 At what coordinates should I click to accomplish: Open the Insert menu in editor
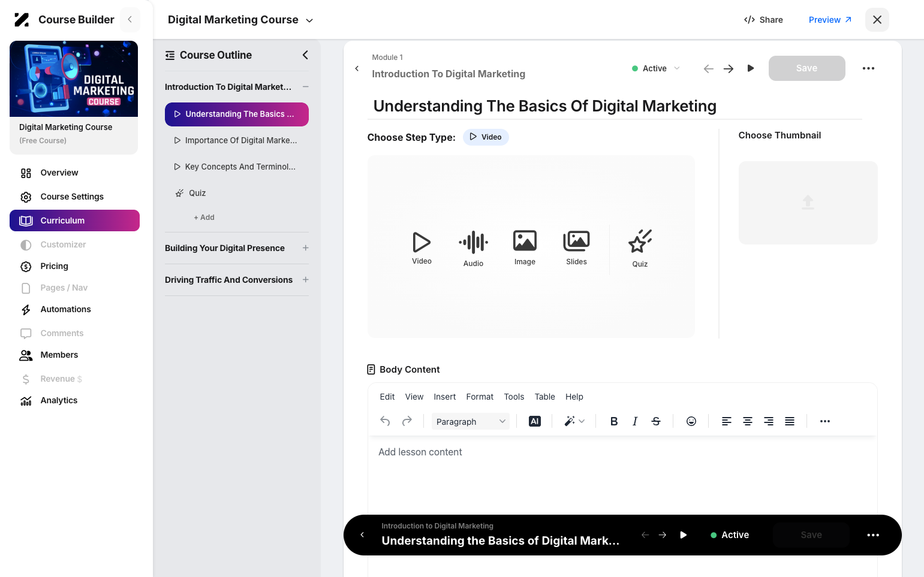444,397
